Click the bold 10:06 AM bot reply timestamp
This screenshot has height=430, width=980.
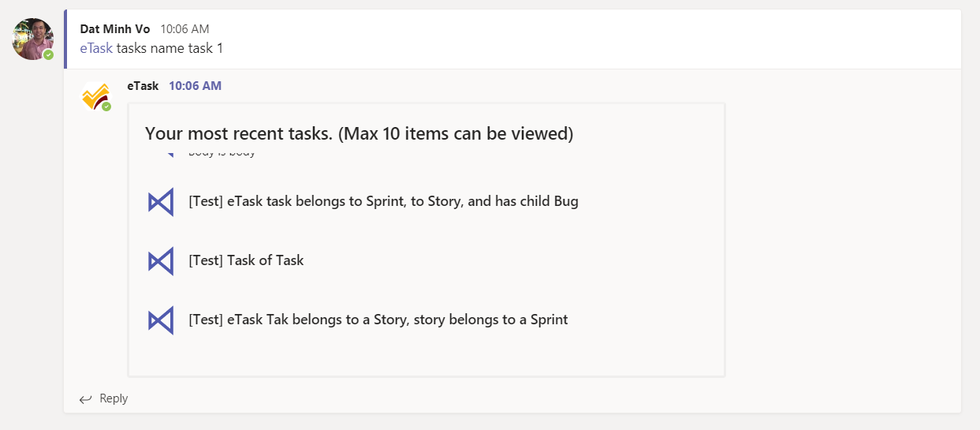coord(195,86)
